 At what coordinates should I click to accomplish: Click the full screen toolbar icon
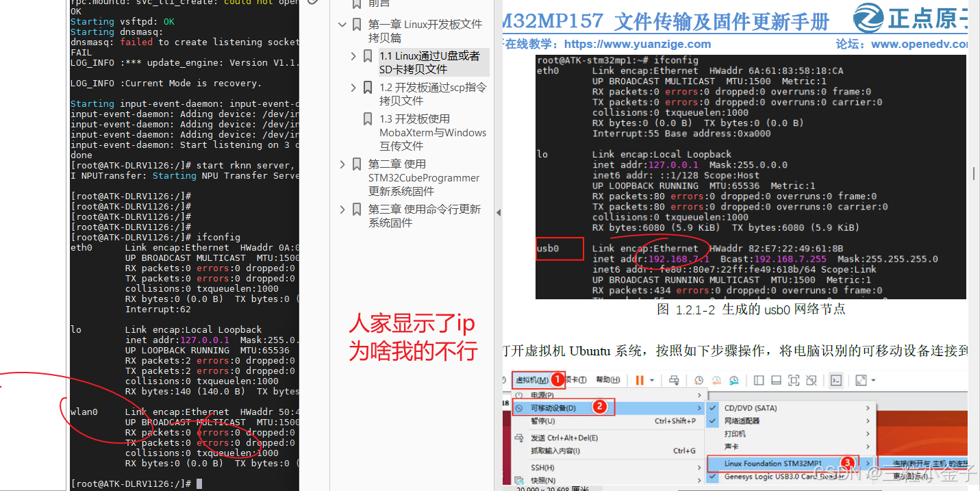tap(794, 380)
